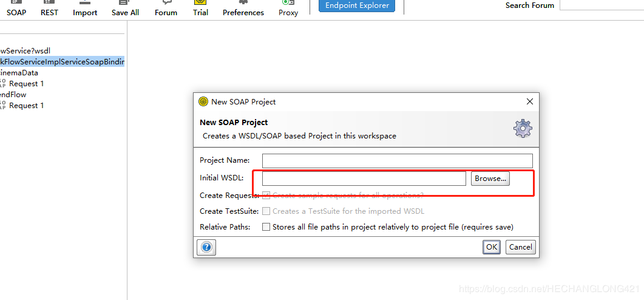Image resolution: width=644 pixels, height=300 pixels.
Task: Click Browse... to choose a WSDL file
Action: point(490,179)
